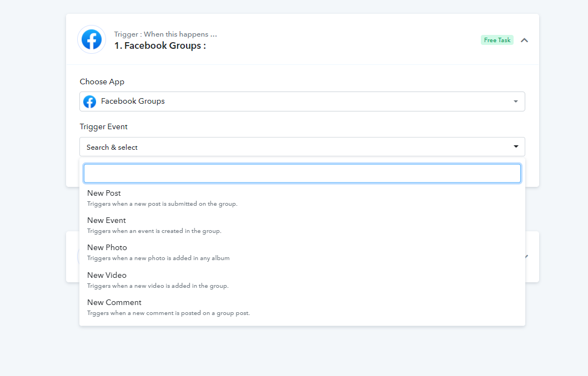The width and height of the screenshot is (588, 376).
Task: Click the large Facebook logo in the header
Action: pos(92,39)
